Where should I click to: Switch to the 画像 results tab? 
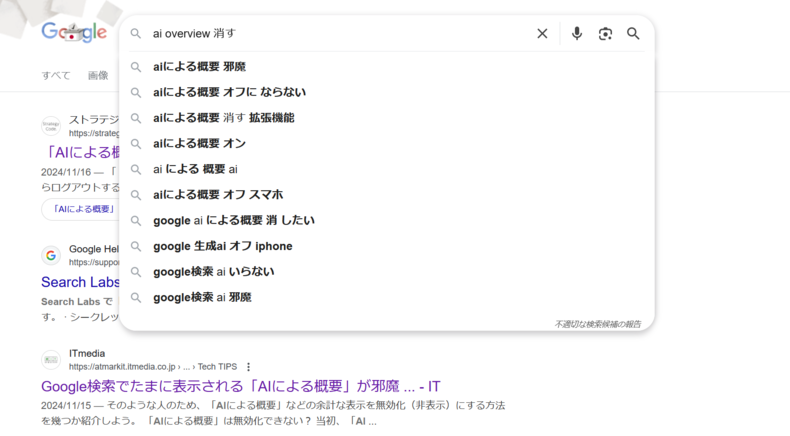click(98, 76)
